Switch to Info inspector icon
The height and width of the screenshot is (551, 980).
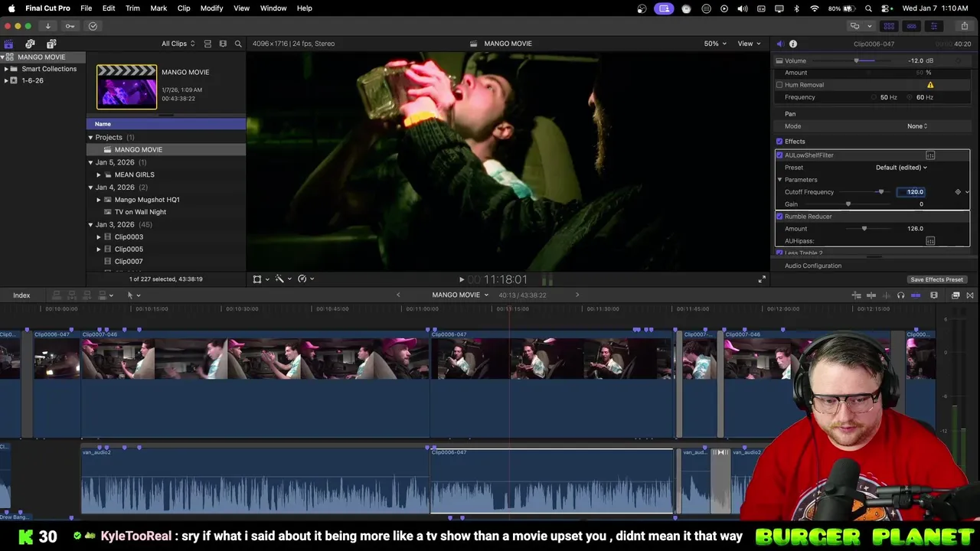click(x=793, y=44)
